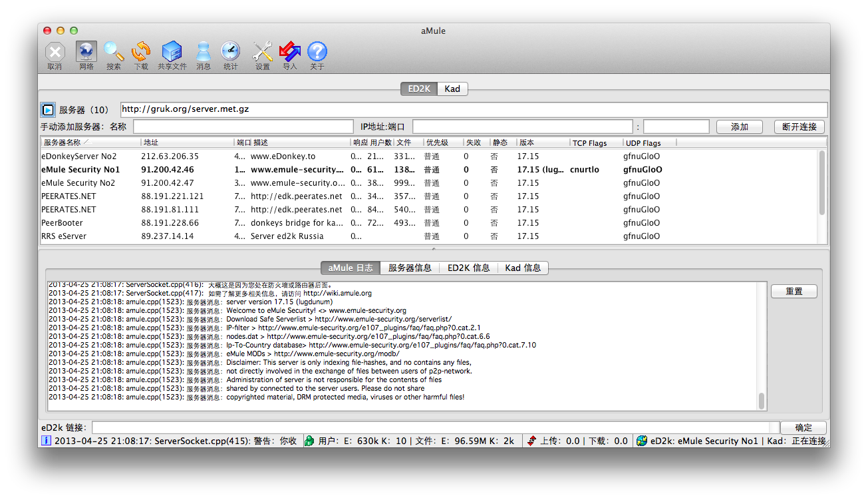Click the Kad: 正在连接 status text
This screenshot has width=868, height=500.
[797, 441]
